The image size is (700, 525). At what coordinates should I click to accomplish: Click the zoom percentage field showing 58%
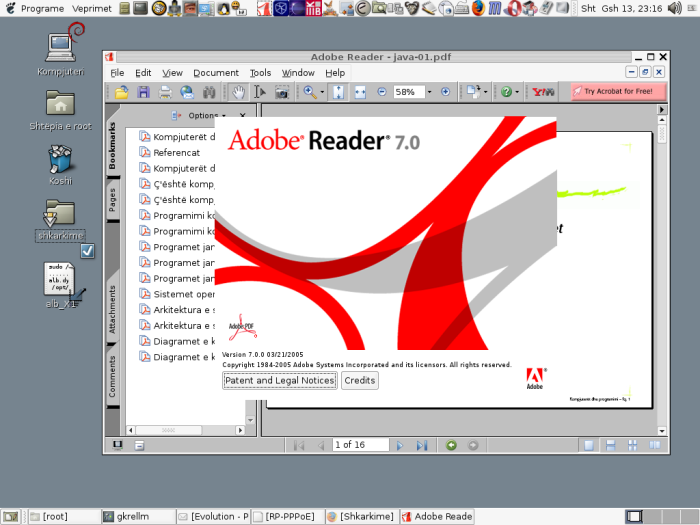[x=409, y=92]
